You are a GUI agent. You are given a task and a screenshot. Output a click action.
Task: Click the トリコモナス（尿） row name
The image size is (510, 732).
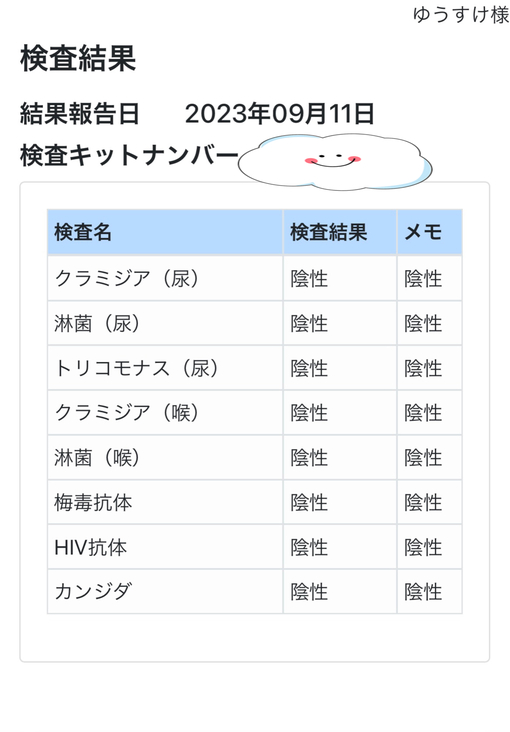[136, 368]
